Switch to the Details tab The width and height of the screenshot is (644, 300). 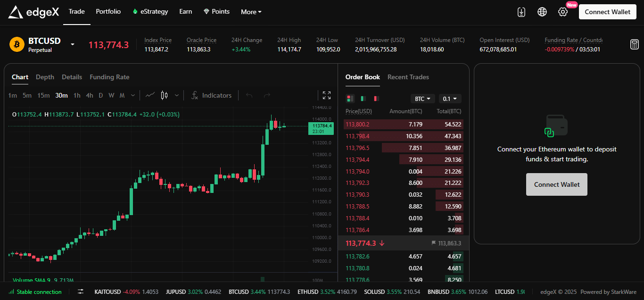[x=72, y=77]
